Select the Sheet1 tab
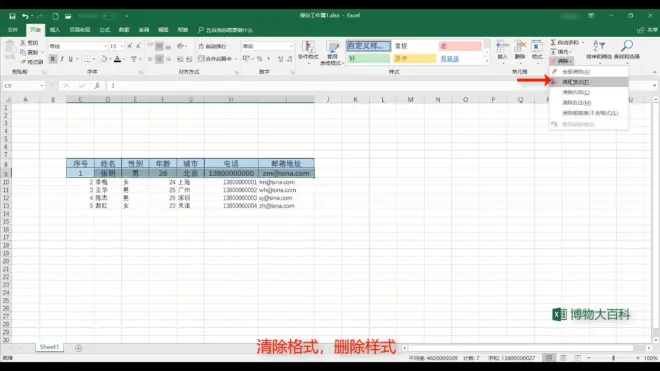The height and width of the screenshot is (371, 660). (x=49, y=347)
